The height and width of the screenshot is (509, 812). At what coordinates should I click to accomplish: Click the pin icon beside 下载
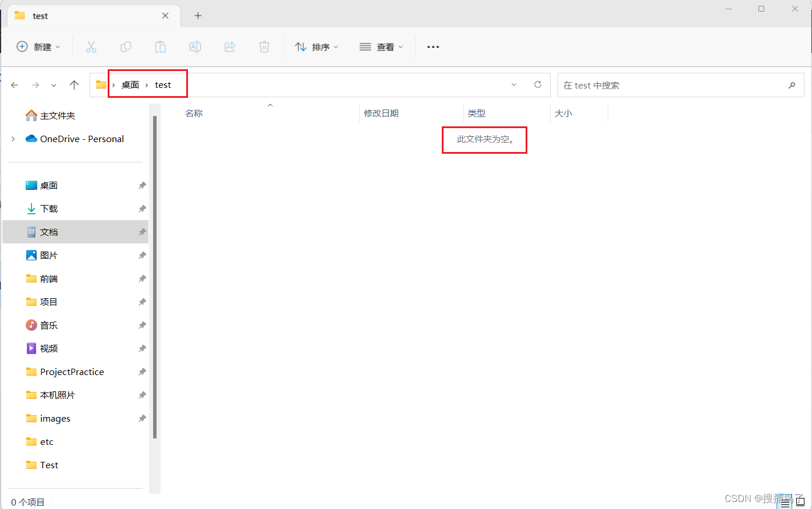142,208
